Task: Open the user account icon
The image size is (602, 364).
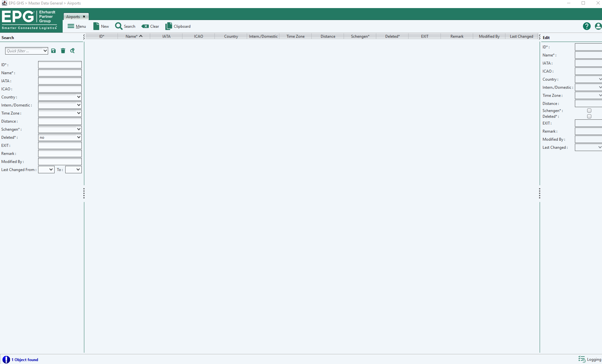Action: 598,26
